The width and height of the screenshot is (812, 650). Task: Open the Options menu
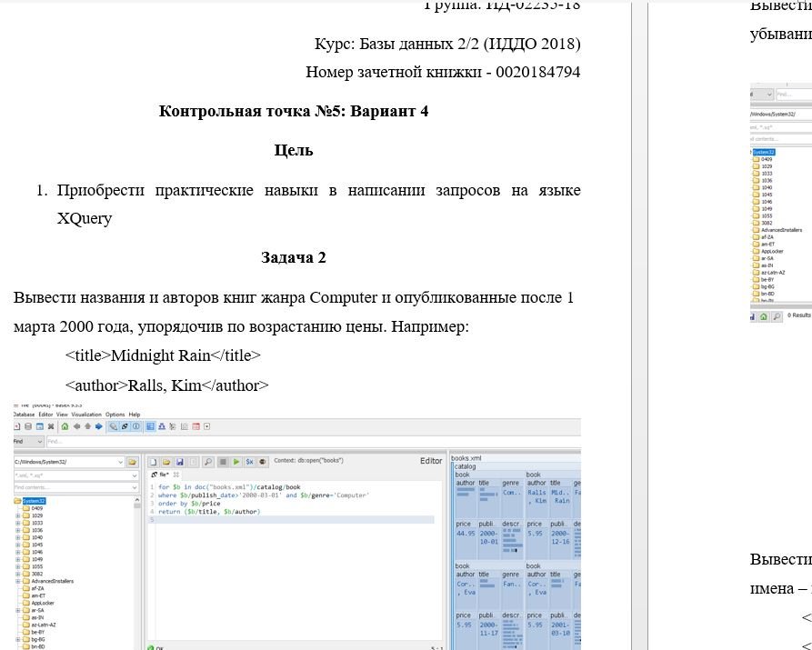point(115,415)
